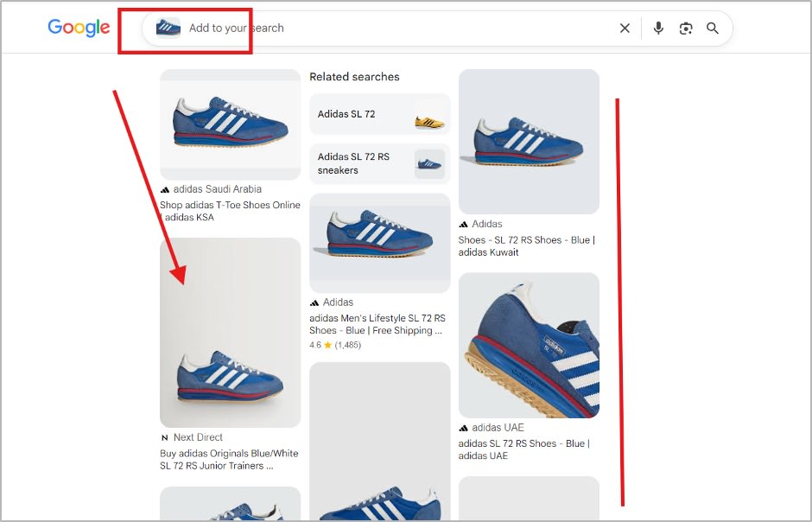Clear the search with the X icon
This screenshot has height=522, width=812.
[x=625, y=28]
